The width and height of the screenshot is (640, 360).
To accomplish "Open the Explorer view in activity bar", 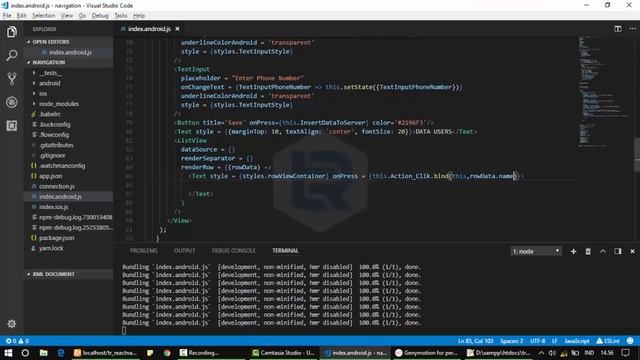I will click(11, 32).
